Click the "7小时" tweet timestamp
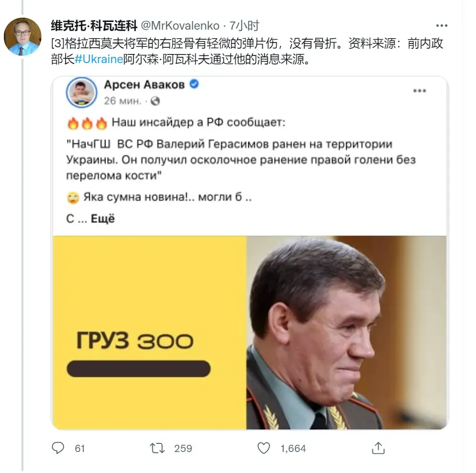 click(244, 26)
